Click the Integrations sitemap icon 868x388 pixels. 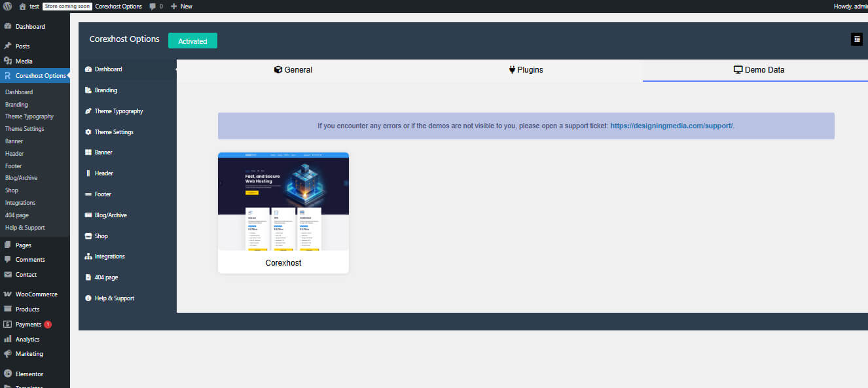click(88, 256)
